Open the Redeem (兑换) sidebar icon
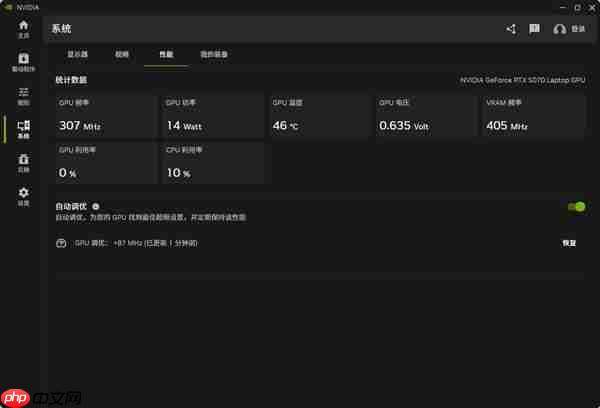The width and height of the screenshot is (600, 408). point(23,162)
